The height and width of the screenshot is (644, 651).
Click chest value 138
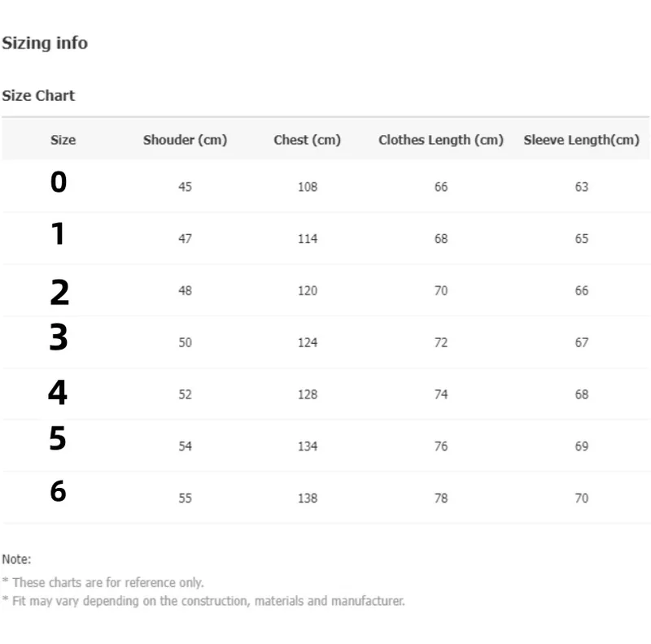308,498
